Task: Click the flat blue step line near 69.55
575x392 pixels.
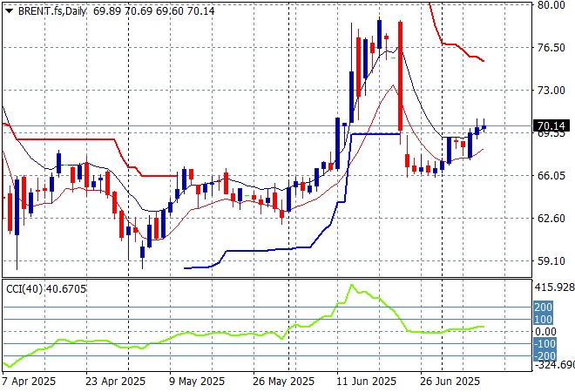Action: [375, 133]
